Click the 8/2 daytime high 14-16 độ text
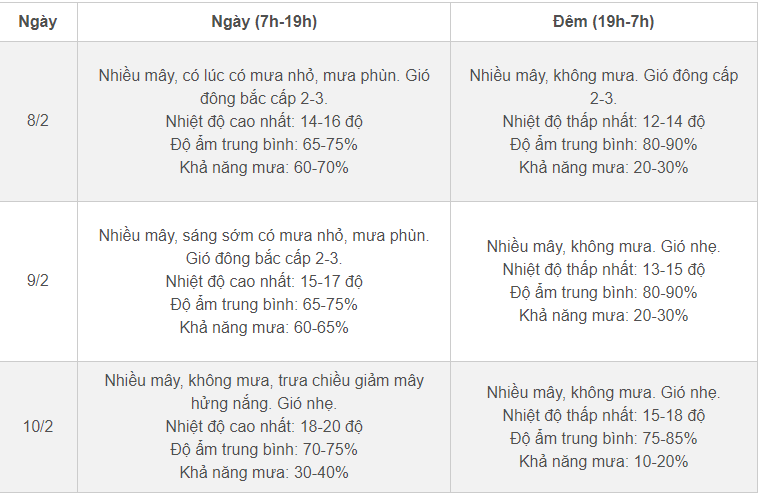The image size is (759, 493). coord(264,121)
